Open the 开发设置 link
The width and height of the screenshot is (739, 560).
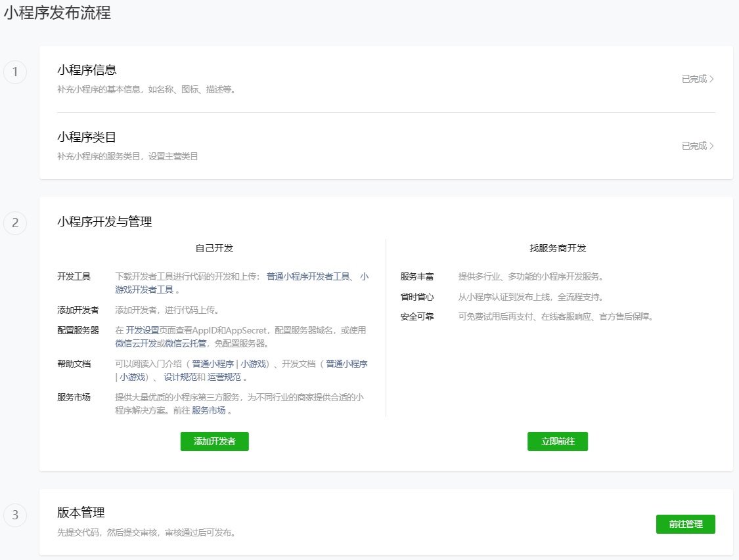(143, 330)
